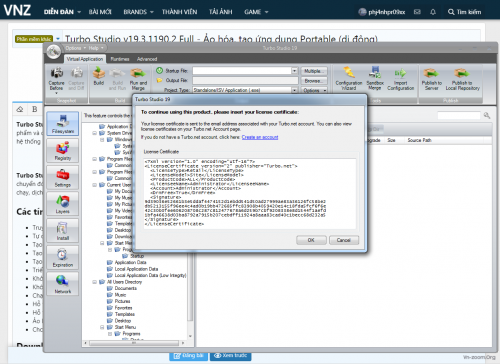
Task: Open forum messages envelope icon
Action: click(417, 12)
